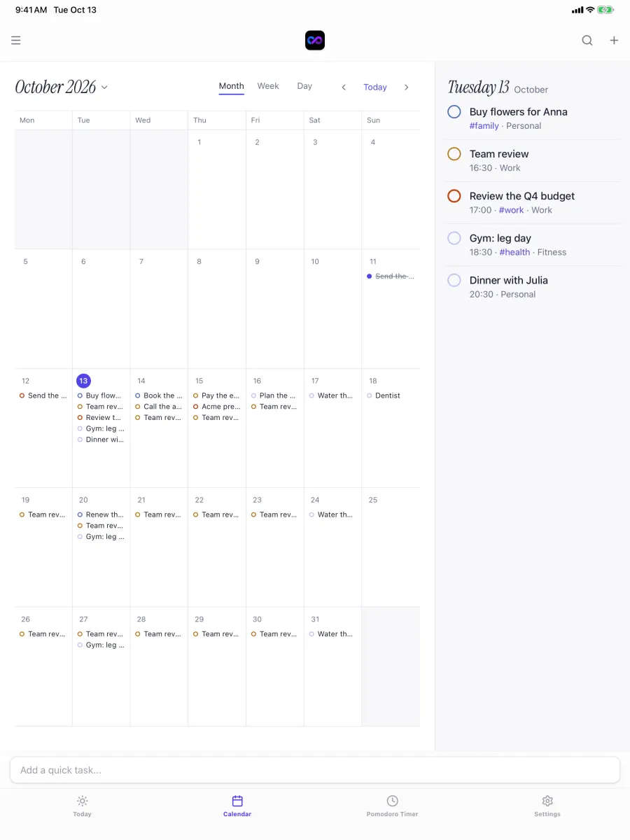Open the #health tag link
This screenshot has width=630, height=840.
[x=514, y=252]
